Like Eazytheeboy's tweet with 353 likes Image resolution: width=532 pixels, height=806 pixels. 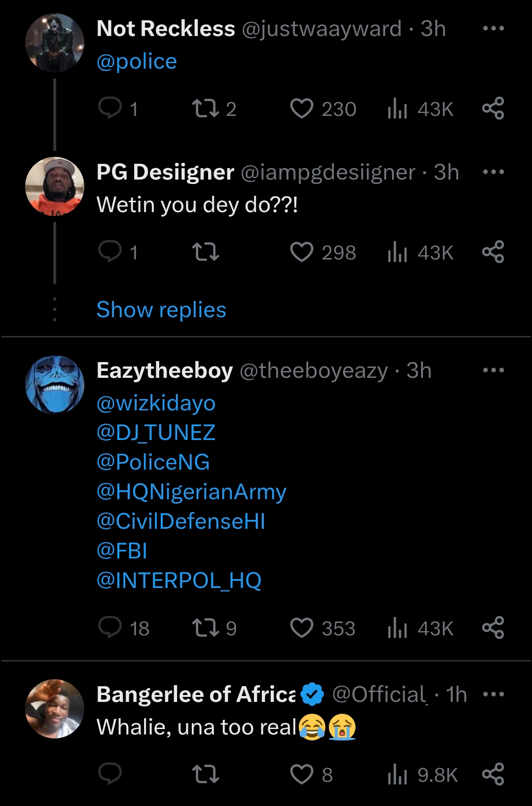click(x=302, y=628)
